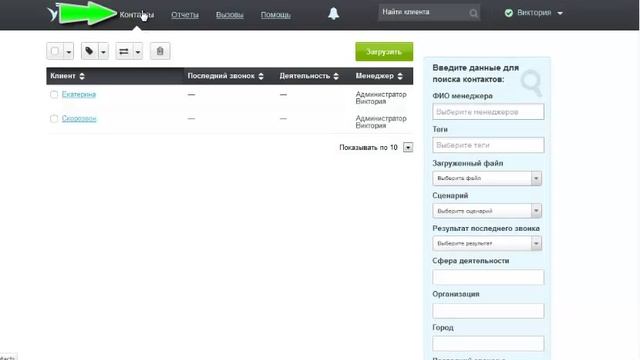Open the Загруженный файл dropdown
Screen dimensions: 640x360
pos(487,178)
